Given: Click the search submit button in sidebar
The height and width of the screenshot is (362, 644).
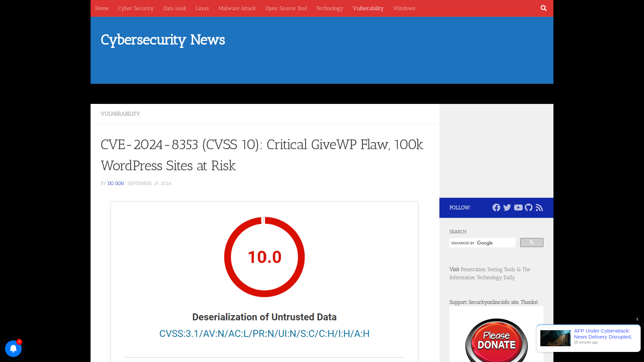Looking at the screenshot, I should pos(532,242).
